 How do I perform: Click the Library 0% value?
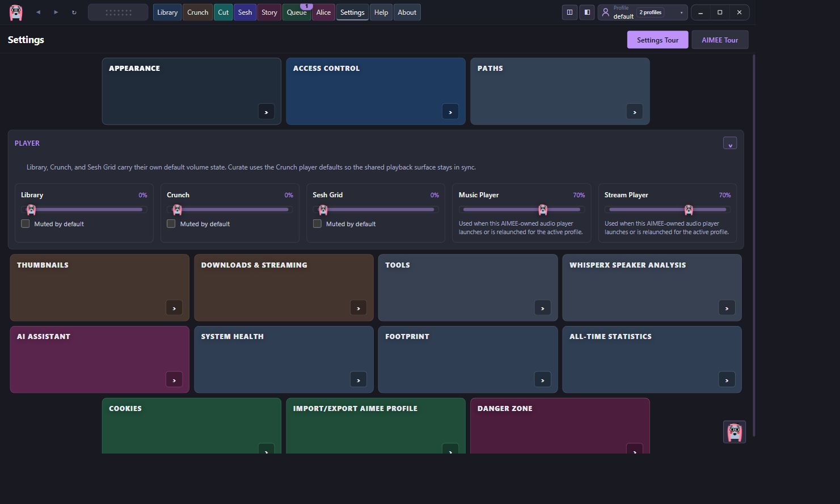click(x=143, y=195)
